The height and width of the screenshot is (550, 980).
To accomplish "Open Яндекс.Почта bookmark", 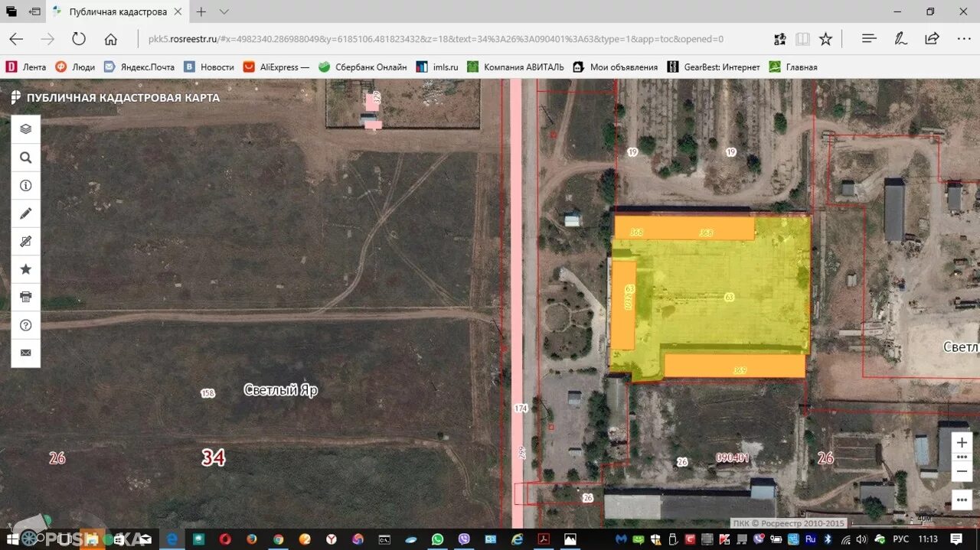I will click(x=139, y=67).
